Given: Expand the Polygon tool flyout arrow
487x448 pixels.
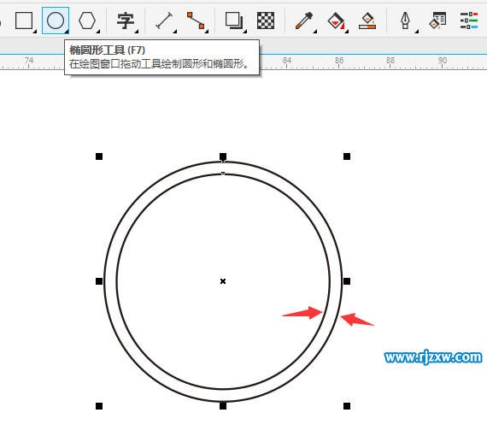Looking at the screenshot, I should pyautogui.click(x=98, y=32).
